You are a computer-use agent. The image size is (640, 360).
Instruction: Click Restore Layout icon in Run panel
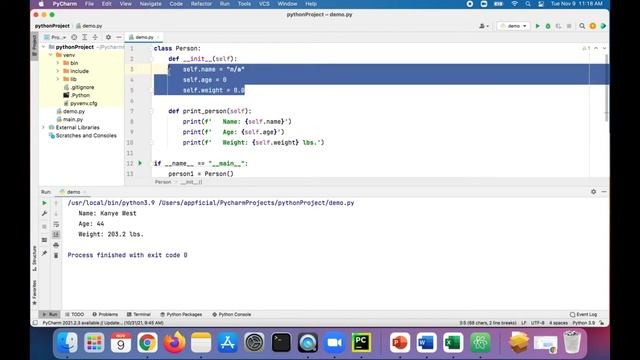pyautogui.click(x=44, y=240)
